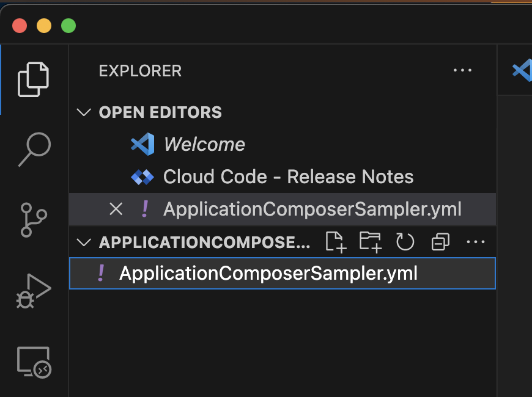This screenshot has width=532, height=397.
Task: Collapse the APPLICATIONCOMPOSE folder section
Action: (84, 242)
